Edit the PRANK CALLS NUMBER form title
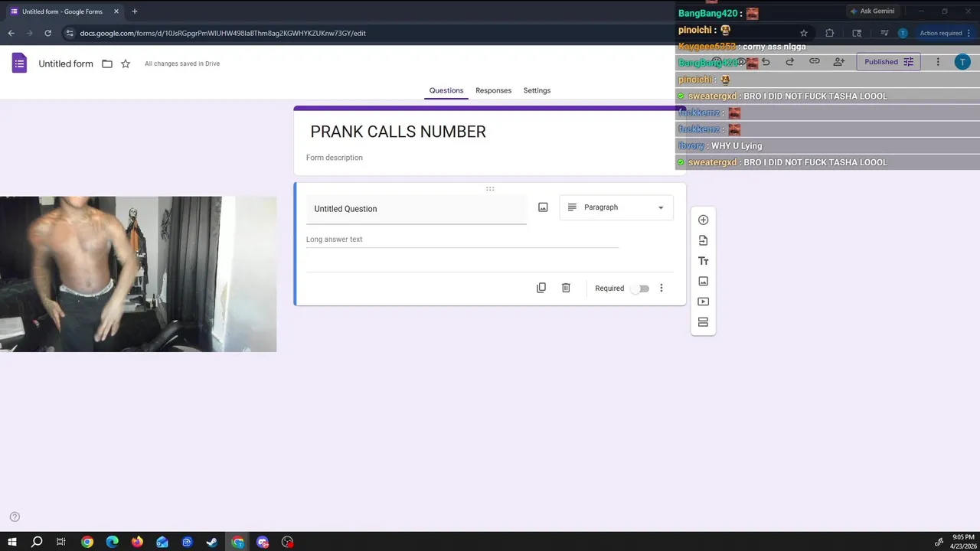 pos(398,132)
